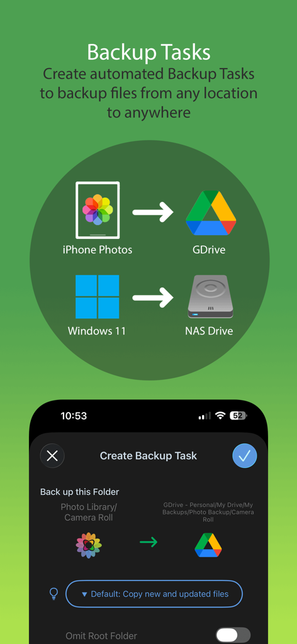Click the large GDrive logo
Viewport: 297px width, 644px height.
coord(211,213)
